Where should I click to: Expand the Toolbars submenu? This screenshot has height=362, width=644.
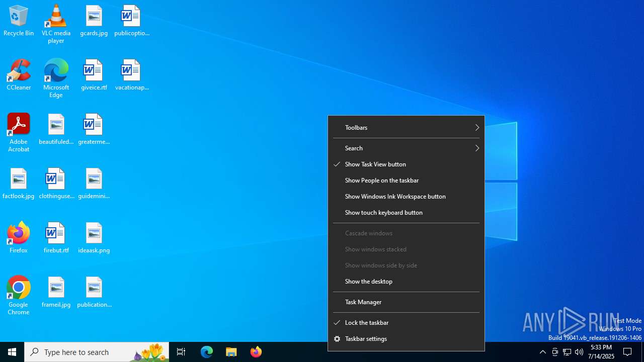(x=406, y=128)
